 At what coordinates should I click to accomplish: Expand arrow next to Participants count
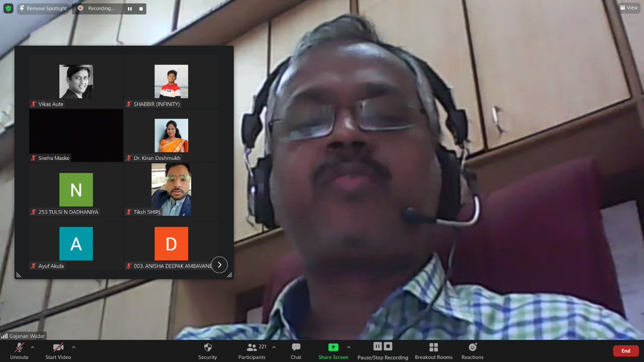[274, 347]
